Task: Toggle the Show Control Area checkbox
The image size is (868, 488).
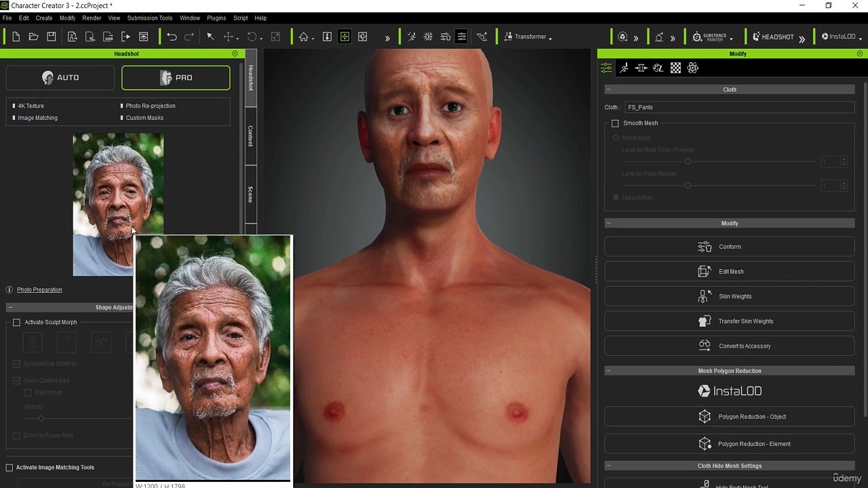Action: click(17, 381)
